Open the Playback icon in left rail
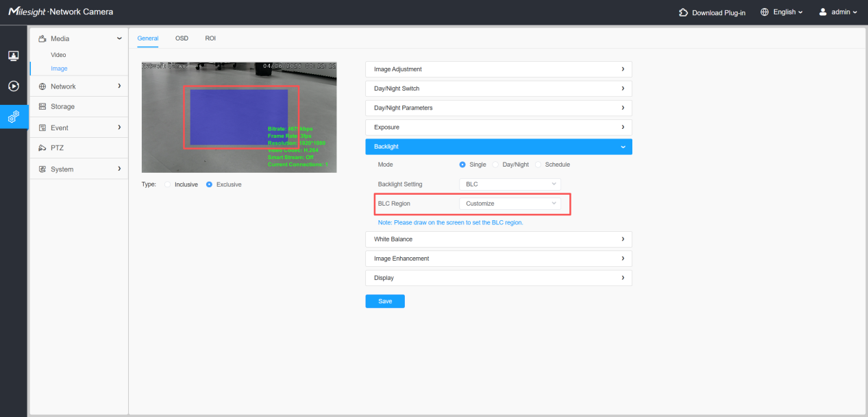The height and width of the screenshot is (417, 868). 13,86
